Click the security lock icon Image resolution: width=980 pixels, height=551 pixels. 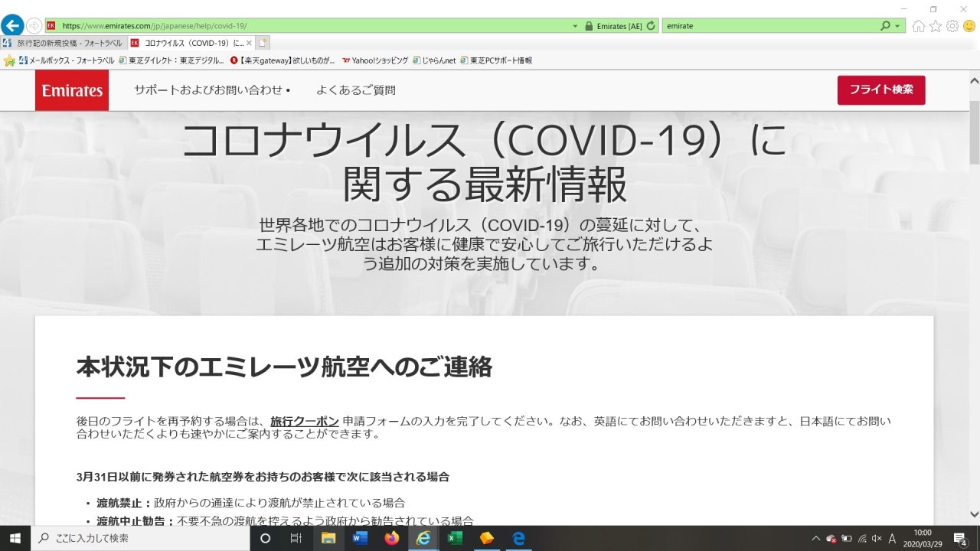point(589,26)
